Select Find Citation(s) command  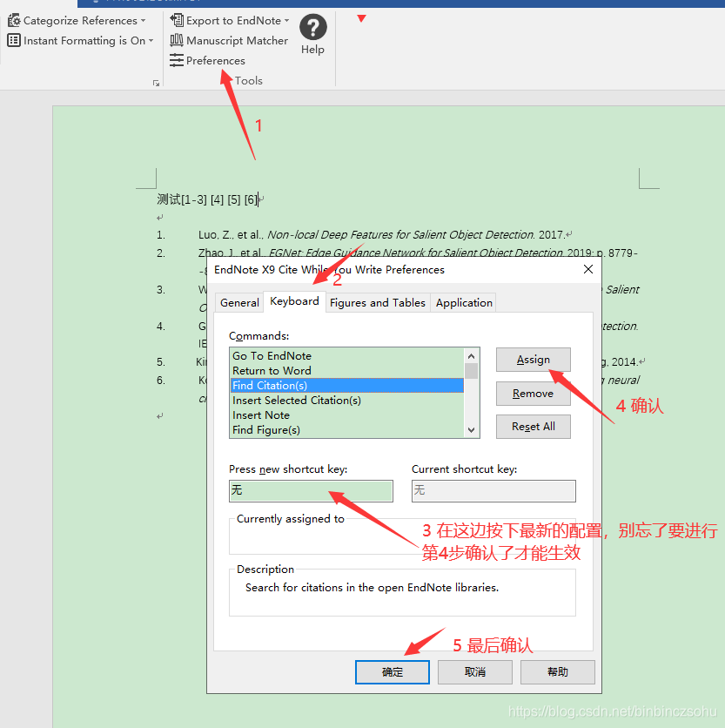coord(346,386)
